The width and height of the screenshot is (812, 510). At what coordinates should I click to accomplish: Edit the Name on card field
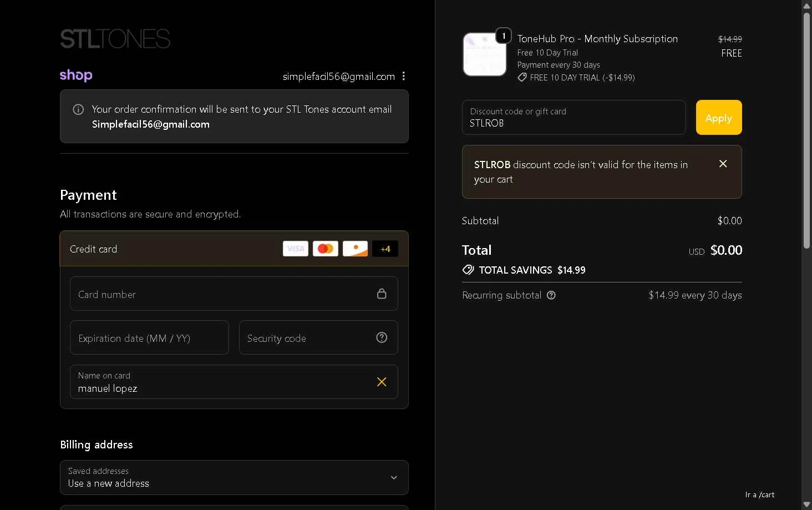(234, 382)
